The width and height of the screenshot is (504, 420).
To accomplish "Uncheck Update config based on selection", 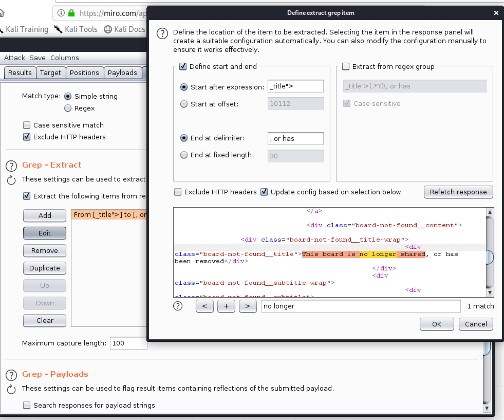I will pyautogui.click(x=264, y=192).
